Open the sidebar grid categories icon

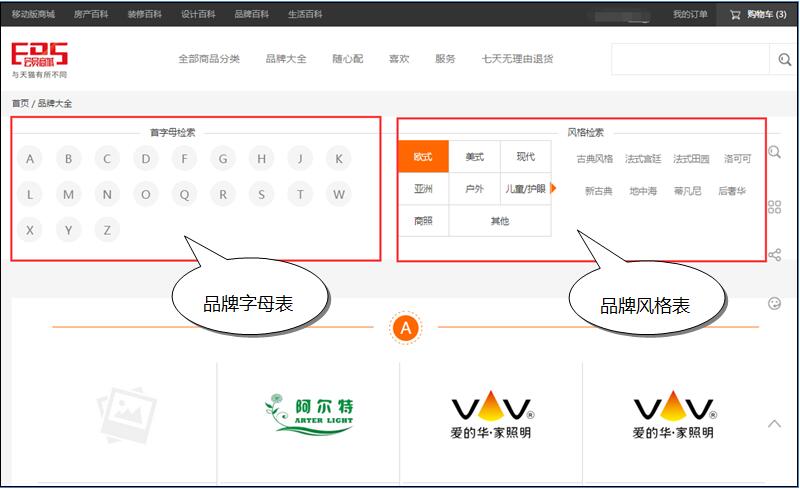(774, 207)
